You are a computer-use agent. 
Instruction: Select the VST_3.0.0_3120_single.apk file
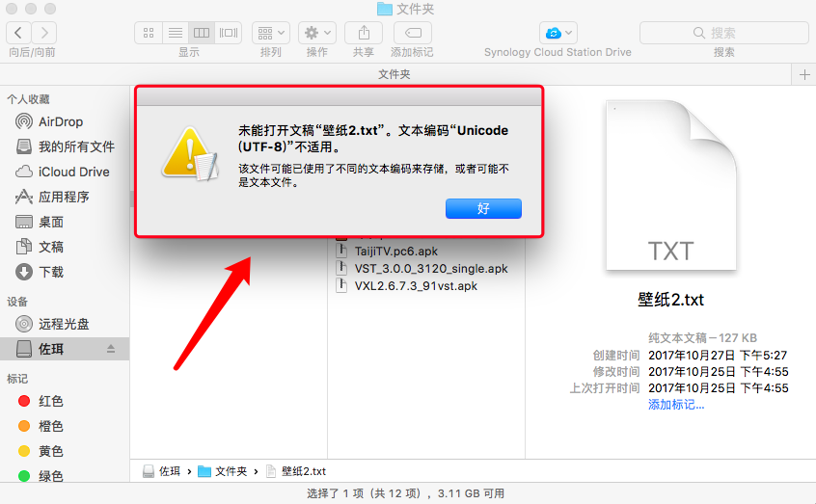(430, 269)
